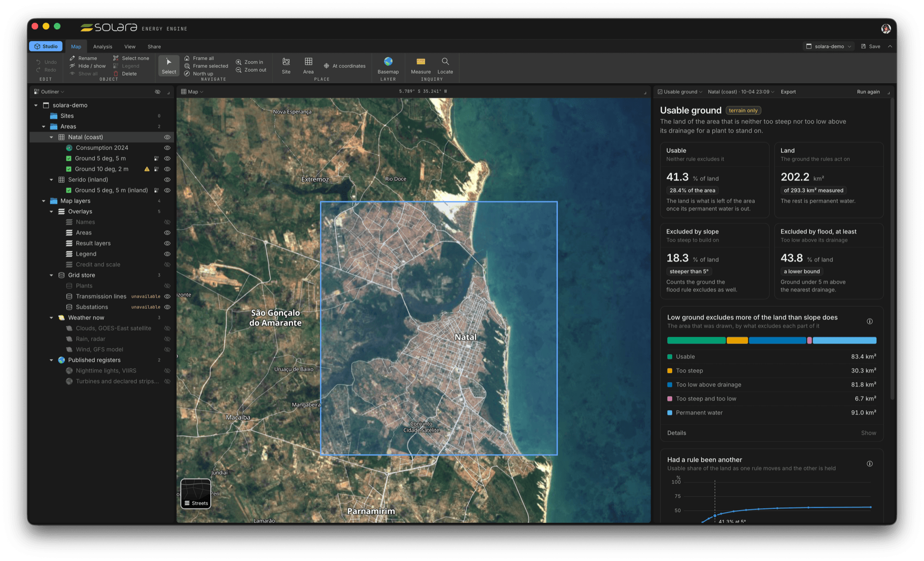Screen dimensions: 924x561
Task: Click the user avatar at top right
Action: [886, 29]
